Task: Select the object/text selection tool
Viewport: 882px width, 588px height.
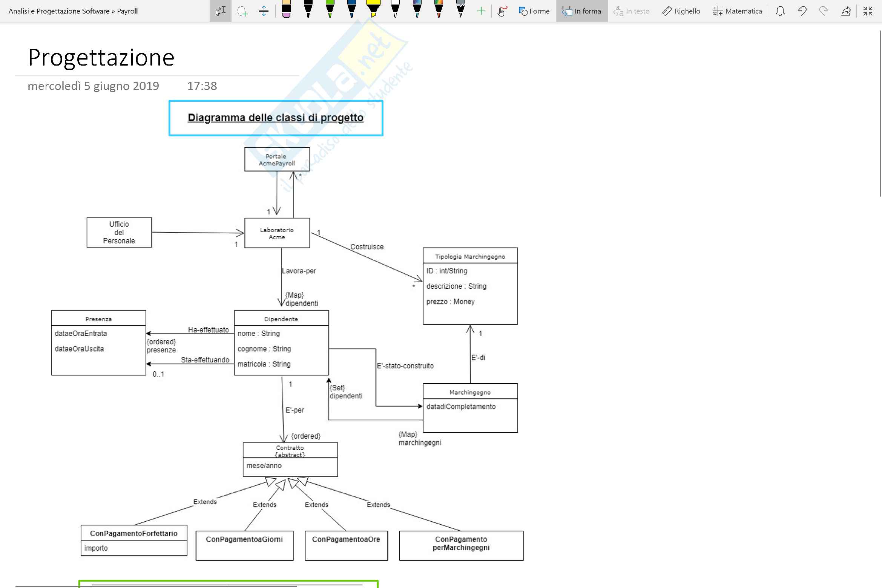Action: [220, 11]
